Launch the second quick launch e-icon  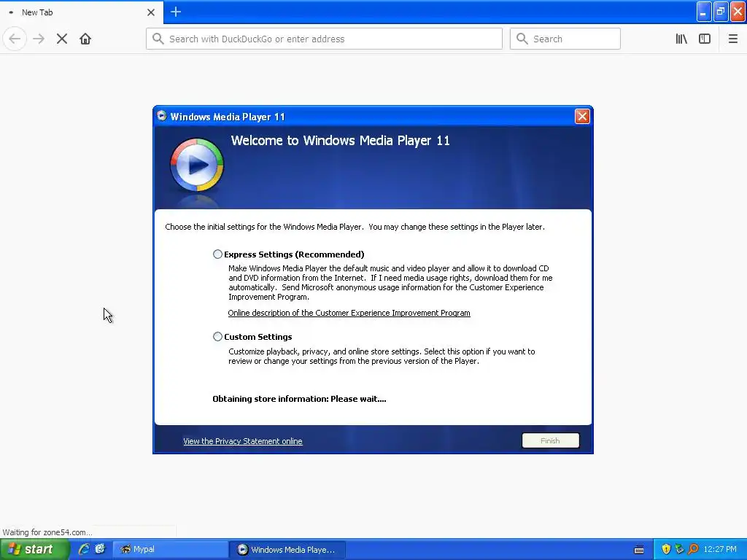pyautogui.click(x=100, y=548)
